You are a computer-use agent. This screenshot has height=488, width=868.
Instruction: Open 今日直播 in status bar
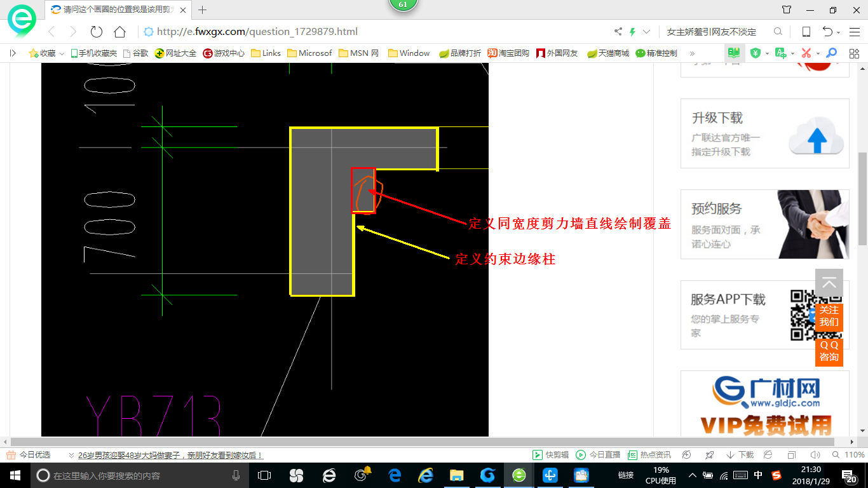pyautogui.click(x=598, y=455)
